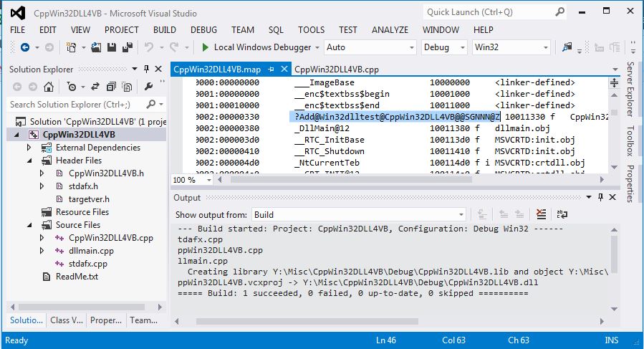Open the 100 % zoom dropdown

[209, 180]
